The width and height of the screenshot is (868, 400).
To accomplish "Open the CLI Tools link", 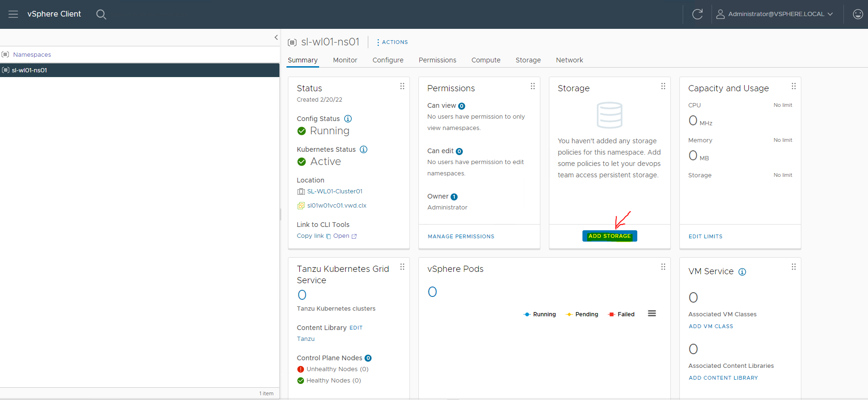I will [x=341, y=236].
